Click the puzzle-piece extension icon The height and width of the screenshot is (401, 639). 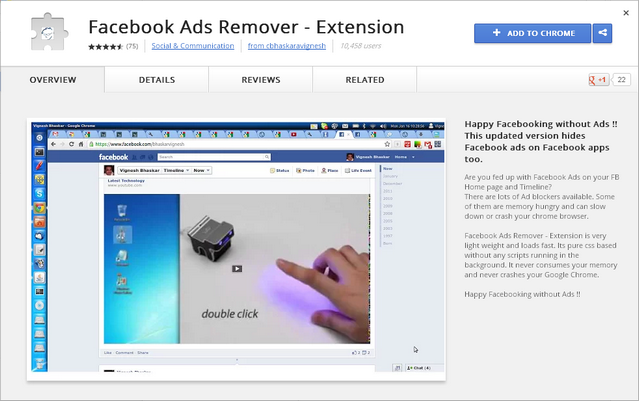tap(48, 32)
